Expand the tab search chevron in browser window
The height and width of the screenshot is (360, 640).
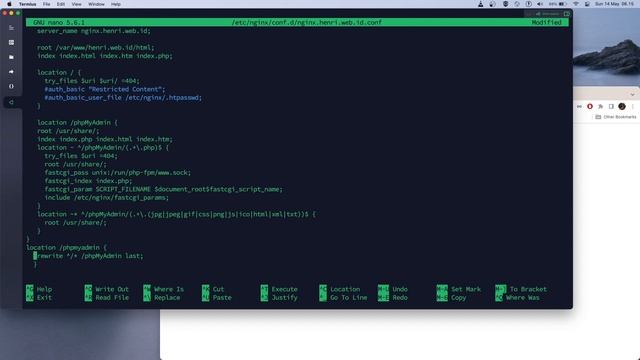click(632, 95)
